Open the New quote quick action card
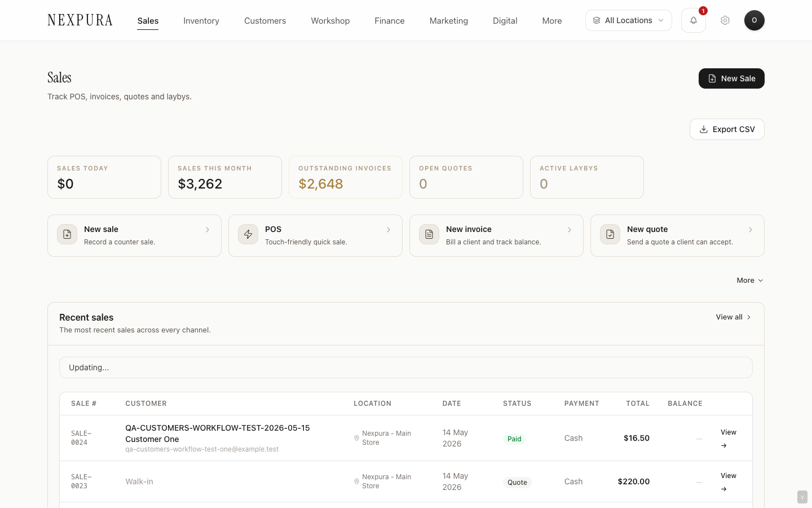Viewport: 812px width, 508px height. point(677,235)
